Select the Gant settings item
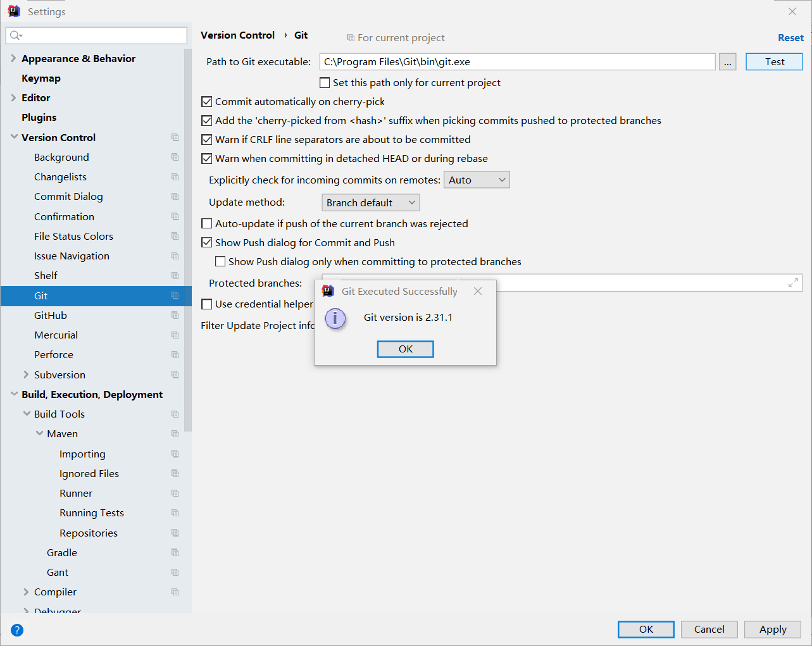 58,572
